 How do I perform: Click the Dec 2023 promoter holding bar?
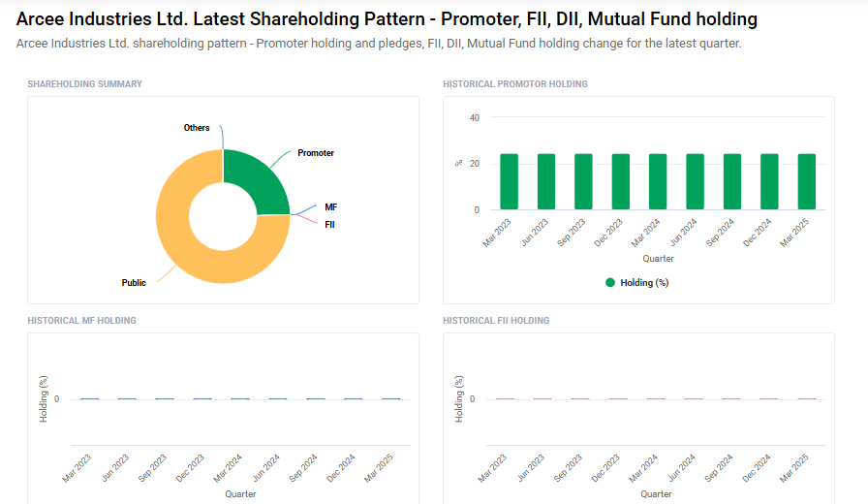[x=621, y=181]
